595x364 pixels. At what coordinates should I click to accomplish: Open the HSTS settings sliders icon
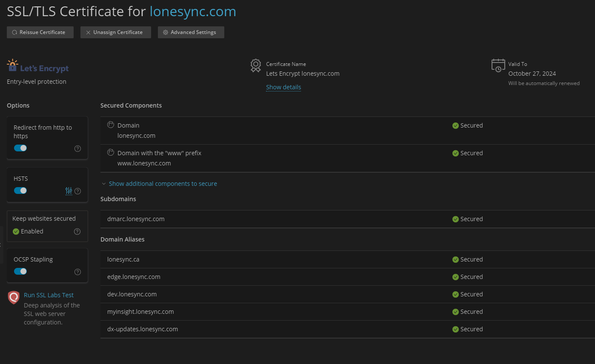[x=69, y=191]
